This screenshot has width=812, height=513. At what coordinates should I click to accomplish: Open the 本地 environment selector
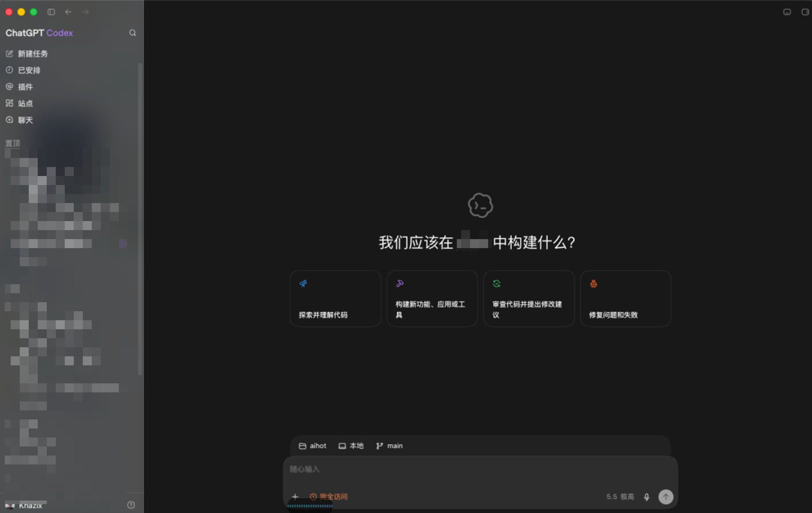click(351, 446)
